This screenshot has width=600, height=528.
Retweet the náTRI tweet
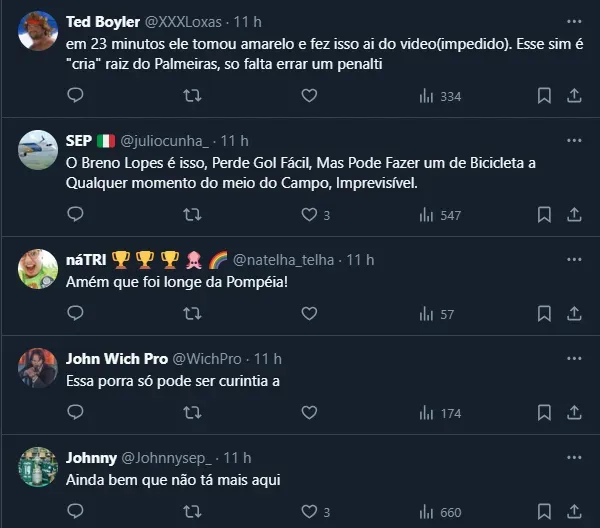pyautogui.click(x=192, y=314)
